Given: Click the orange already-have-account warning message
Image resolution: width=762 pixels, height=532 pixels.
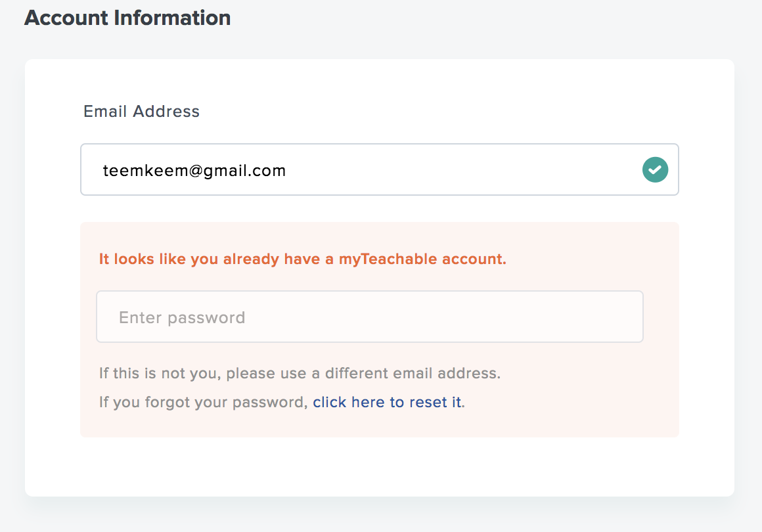Looking at the screenshot, I should tap(302, 259).
